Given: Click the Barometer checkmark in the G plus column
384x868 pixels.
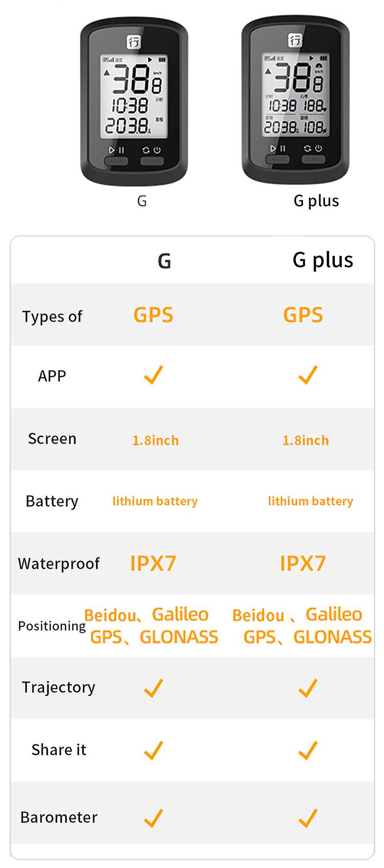Looking at the screenshot, I should pos(307,817).
